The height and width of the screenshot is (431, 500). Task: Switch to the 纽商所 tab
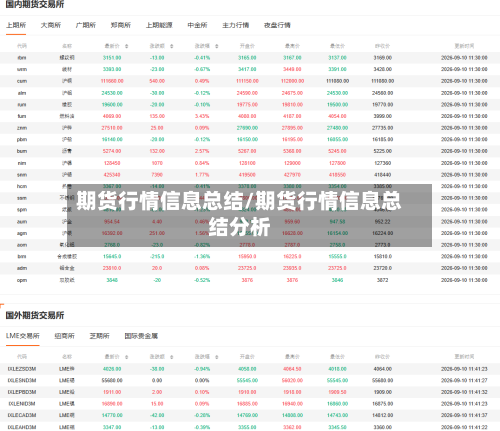coord(65,336)
